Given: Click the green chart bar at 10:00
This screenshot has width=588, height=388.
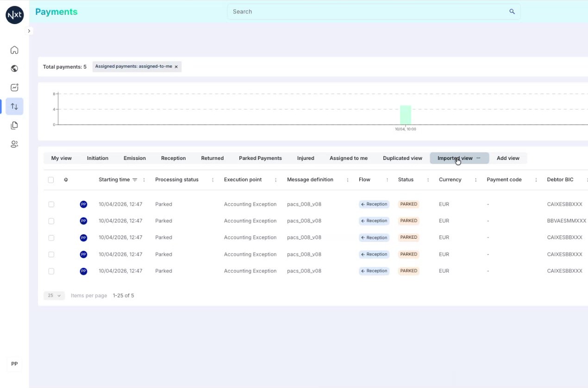Looking at the screenshot, I should pos(406,115).
